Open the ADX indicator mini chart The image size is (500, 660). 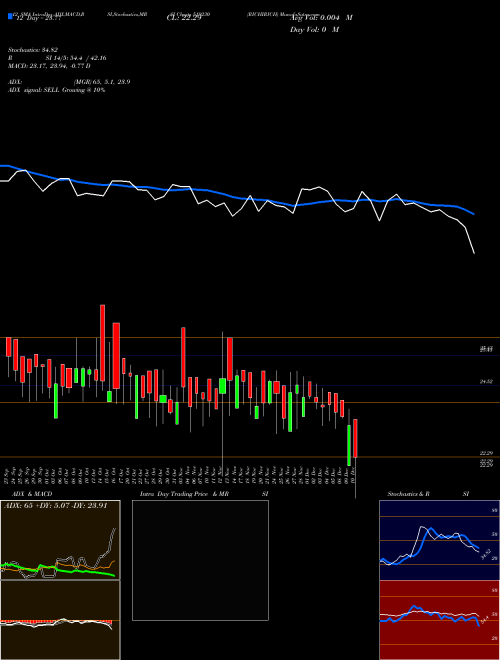(60, 540)
